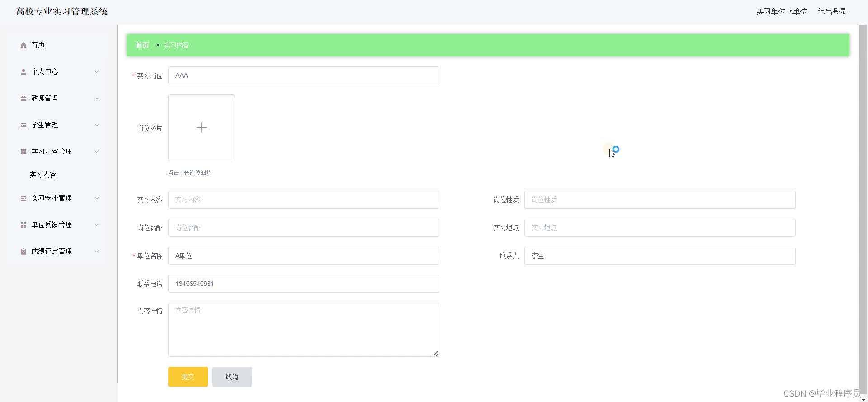
Task: Click the 单位名称 input with A单位
Action: point(304,256)
